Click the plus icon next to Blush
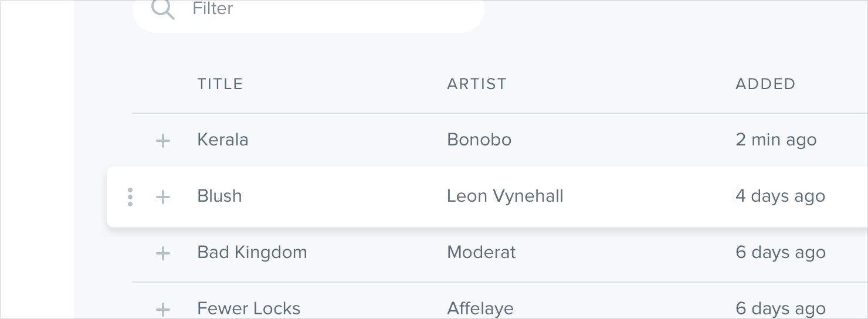 click(163, 197)
